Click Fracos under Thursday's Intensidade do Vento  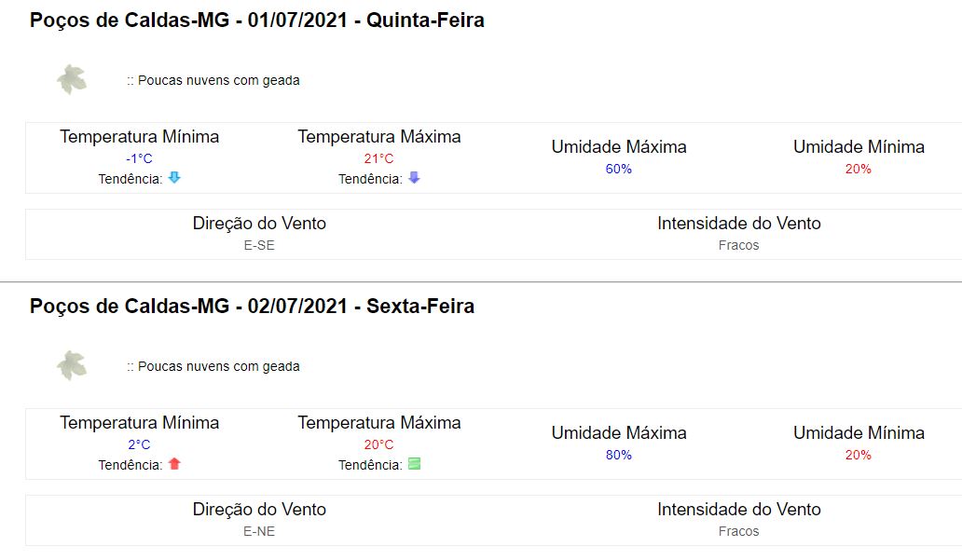click(738, 245)
